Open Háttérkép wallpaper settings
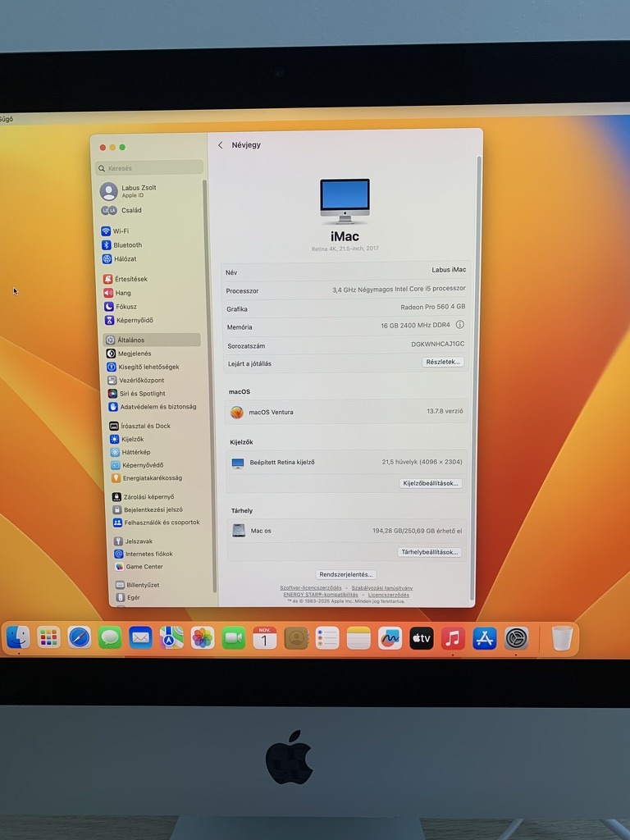This screenshot has width=630, height=840. (130, 452)
